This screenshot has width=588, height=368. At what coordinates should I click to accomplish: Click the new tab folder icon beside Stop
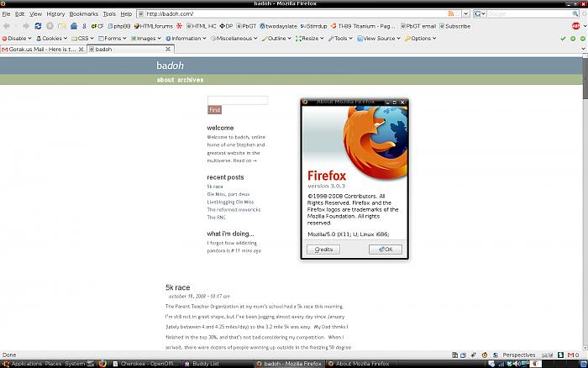coord(62,26)
